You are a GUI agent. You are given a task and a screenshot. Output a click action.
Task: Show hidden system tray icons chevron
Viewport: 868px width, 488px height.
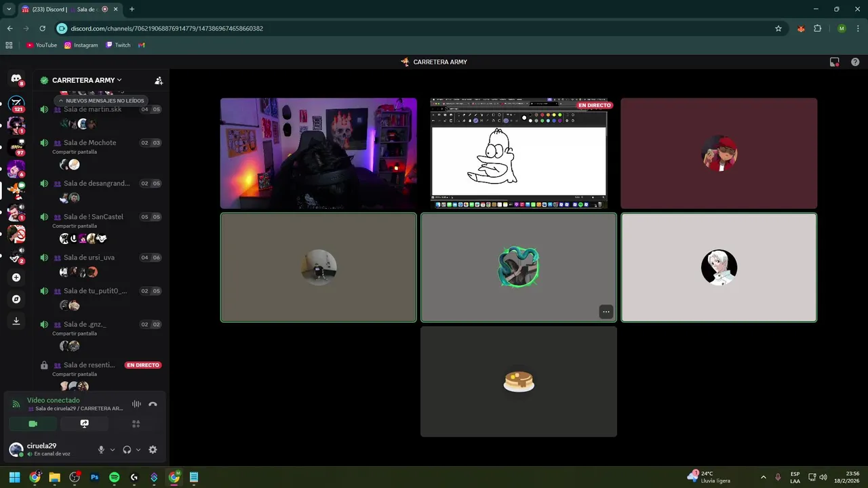click(x=763, y=477)
